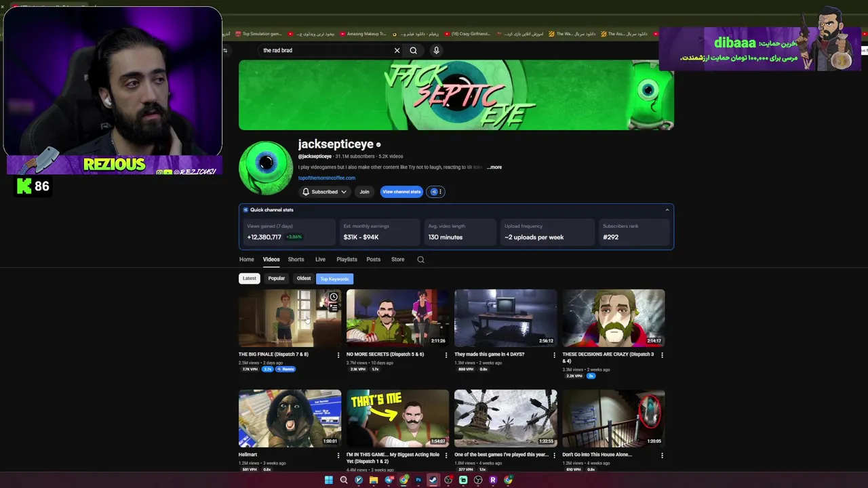Image resolution: width=868 pixels, height=488 pixels.
Task: Open the Store tab
Action: 397,260
